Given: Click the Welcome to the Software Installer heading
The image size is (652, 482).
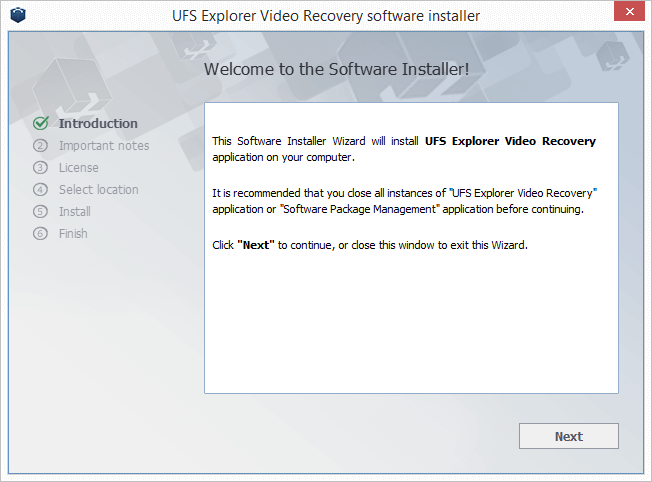Looking at the screenshot, I should pos(337,70).
